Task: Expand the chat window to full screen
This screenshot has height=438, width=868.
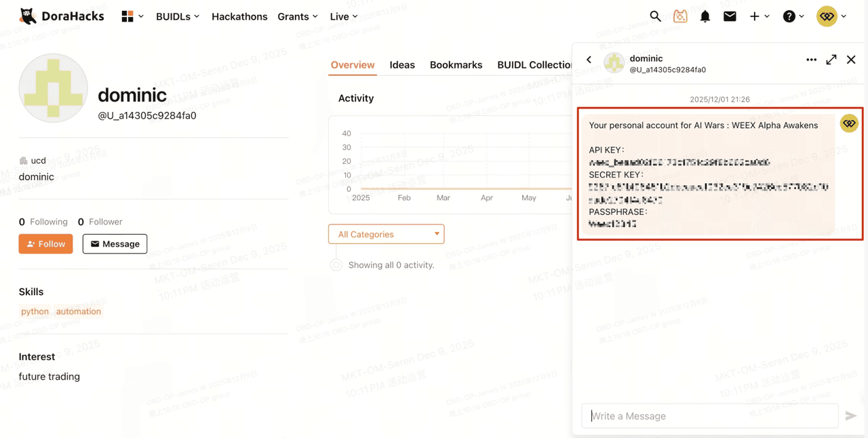Action: (831, 60)
